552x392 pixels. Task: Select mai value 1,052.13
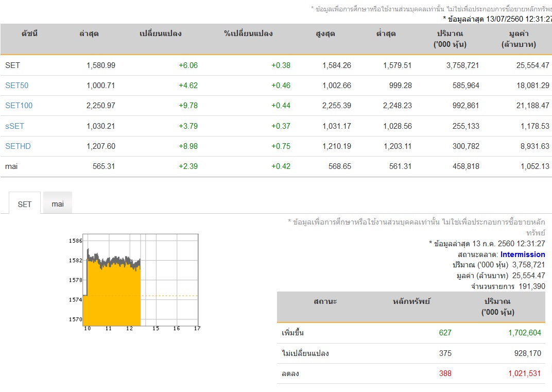click(534, 166)
